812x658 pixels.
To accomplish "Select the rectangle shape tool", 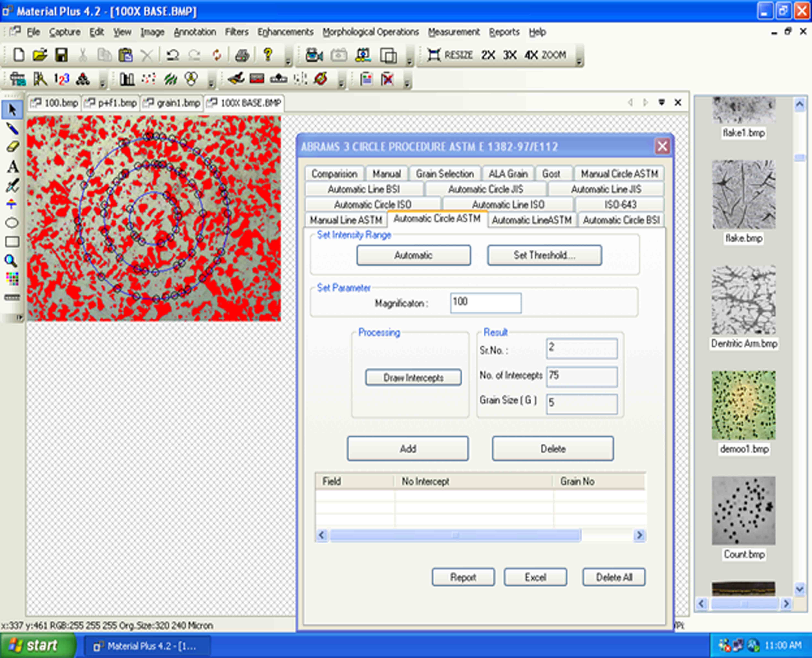I will click(x=12, y=242).
